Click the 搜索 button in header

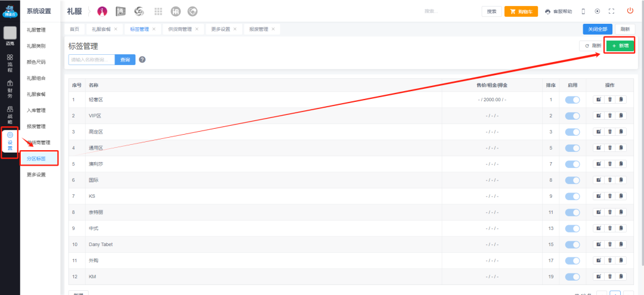pos(491,11)
